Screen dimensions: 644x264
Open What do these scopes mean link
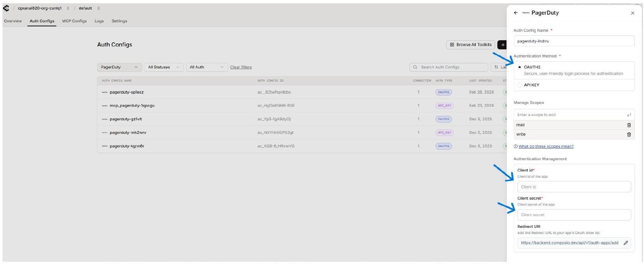click(x=546, y=147)
